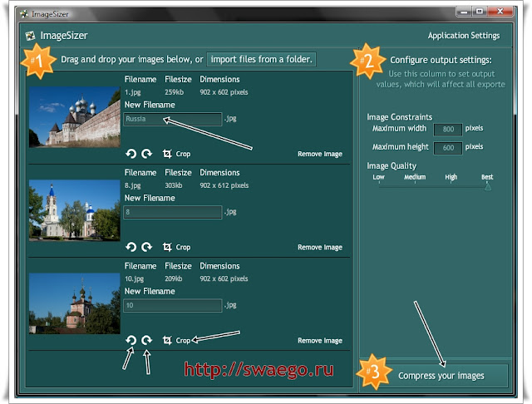Rotate 8.jpg clockwise
The image size is (532, 404).
(x=146, y=247)
